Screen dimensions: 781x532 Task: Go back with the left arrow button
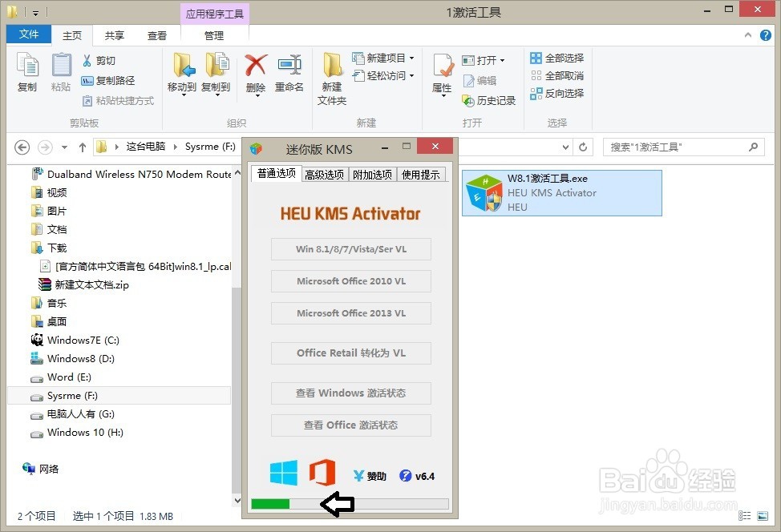coord(22,147)
